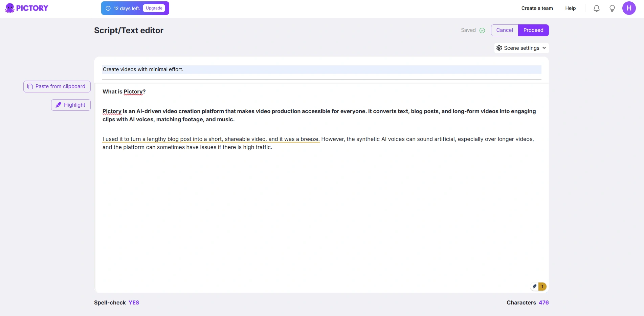Toggle Spell-check YES setting
644x316 pixels.
pyautogui.click(x=134, y=302)
